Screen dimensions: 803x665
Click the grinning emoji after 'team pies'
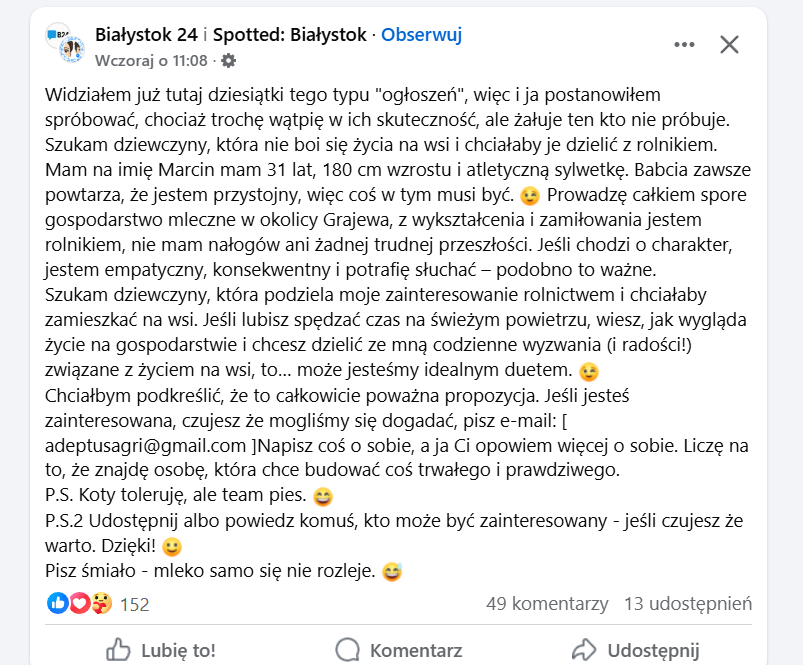[x=323, y=495]
